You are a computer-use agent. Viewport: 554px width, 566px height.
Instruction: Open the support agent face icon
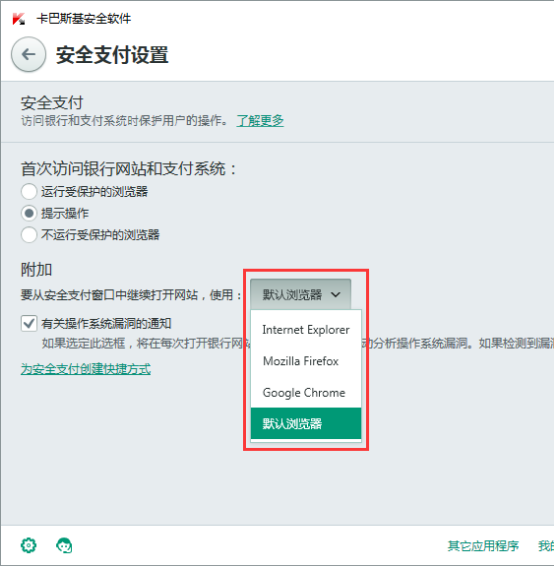pyautogui.click(x=64, y=545)
